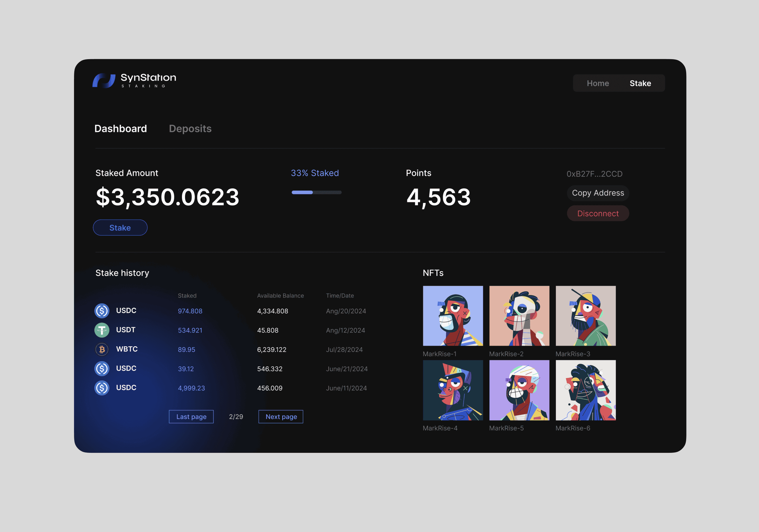Open the MarkRise-5 NFT thumbnail
This screenshot has width=759, height=532.
click(x=519, y=390)
